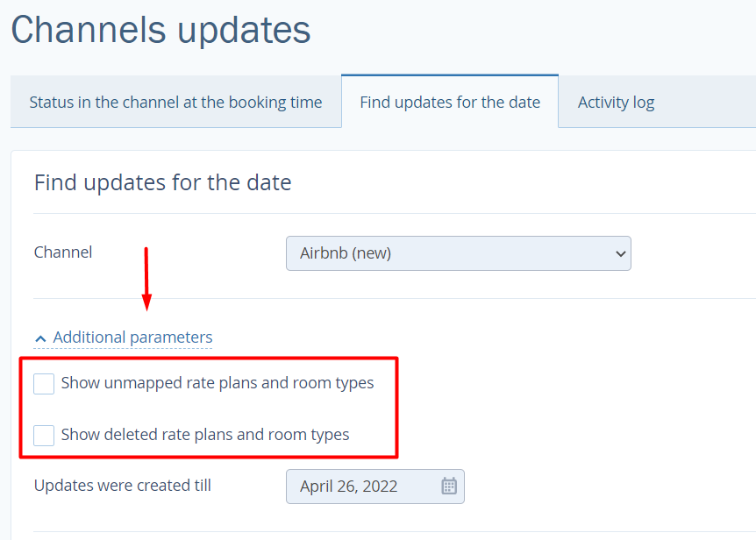Image resolution: width=756 pixels, height=540 pixels.
Task: Open the Airbnb (new) channel dropdown
Action: [459, 253]
